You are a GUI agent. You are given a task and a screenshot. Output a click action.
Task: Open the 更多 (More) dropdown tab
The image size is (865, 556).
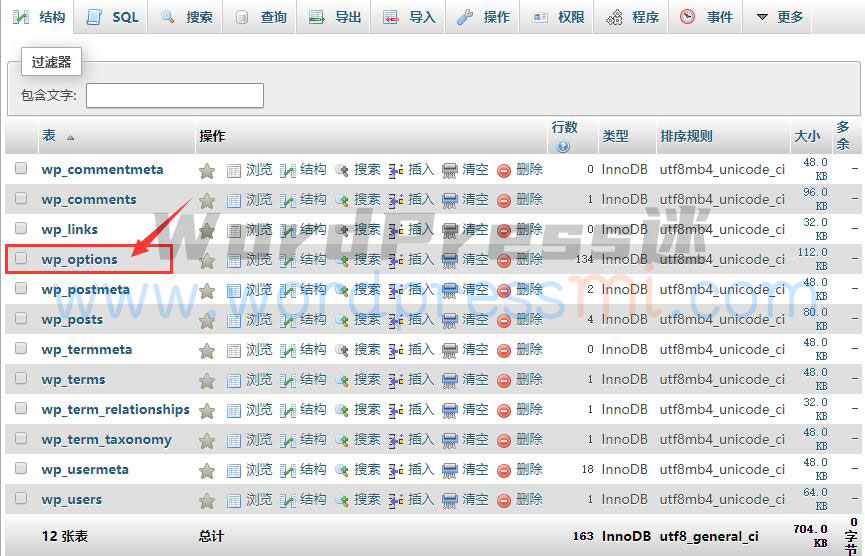point(777,17)
